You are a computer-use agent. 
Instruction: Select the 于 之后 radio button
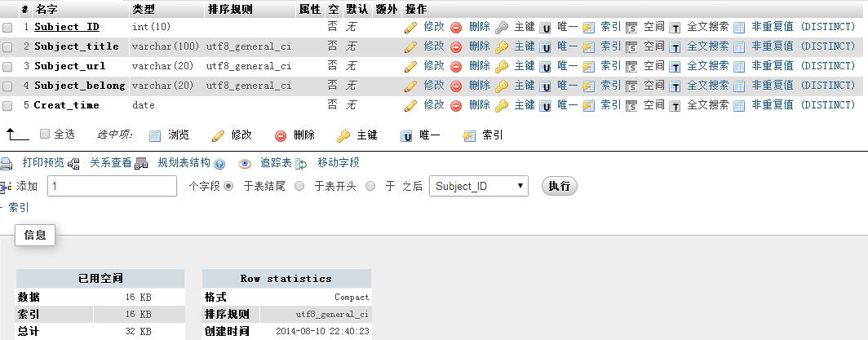[370, 187]
